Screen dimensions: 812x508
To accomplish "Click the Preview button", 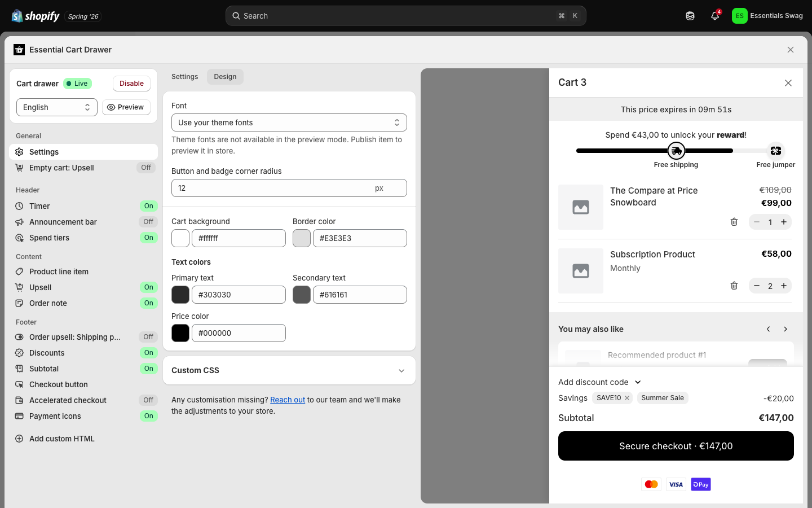I will (x=126, y=107).
